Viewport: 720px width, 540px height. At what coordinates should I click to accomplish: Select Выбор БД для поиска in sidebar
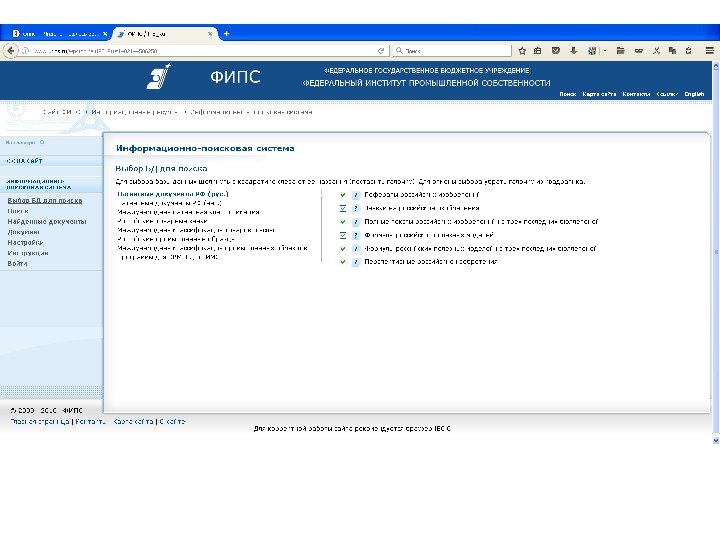[45, 201]
